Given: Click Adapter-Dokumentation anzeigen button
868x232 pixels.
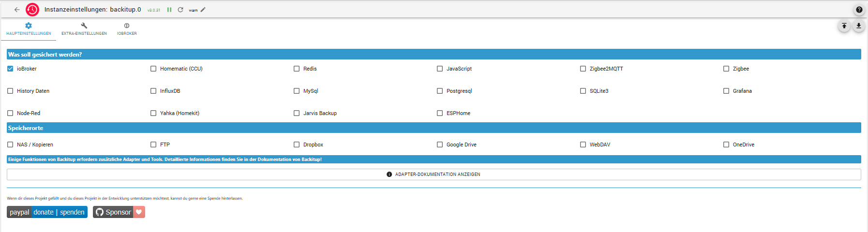Looking at the screenshot, I should pos(434,174).
